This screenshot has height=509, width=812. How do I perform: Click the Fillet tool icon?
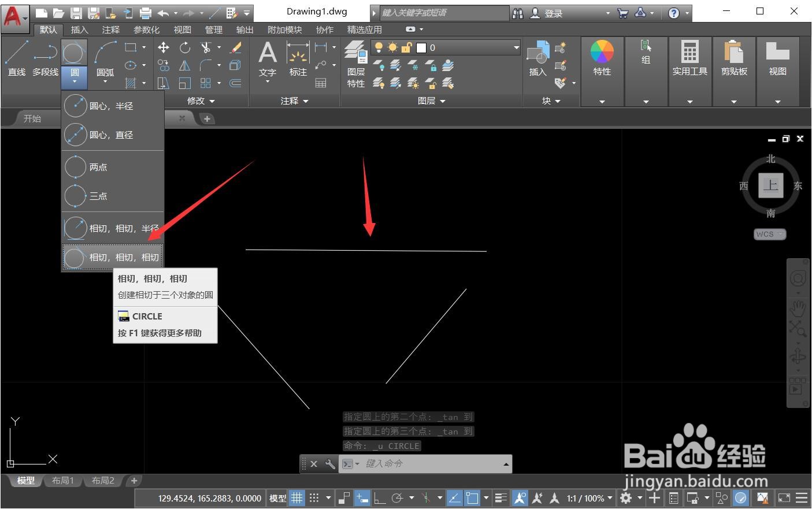tap(206, 65)
